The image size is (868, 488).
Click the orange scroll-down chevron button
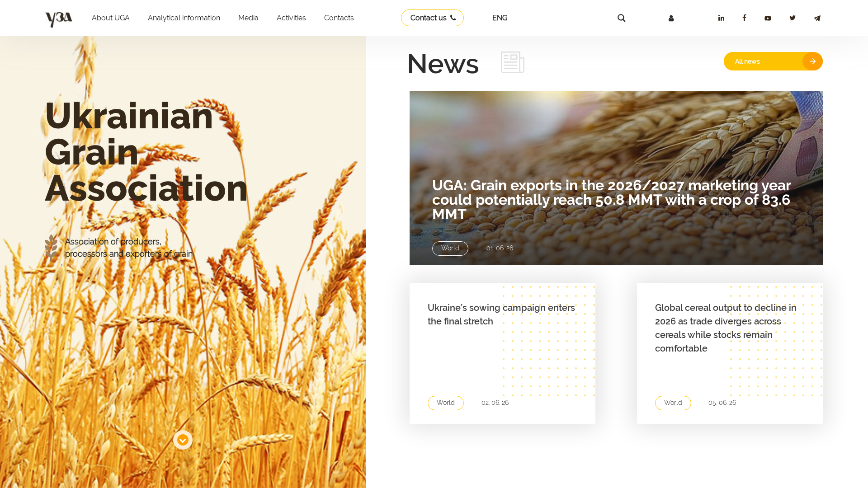point(183,440)
